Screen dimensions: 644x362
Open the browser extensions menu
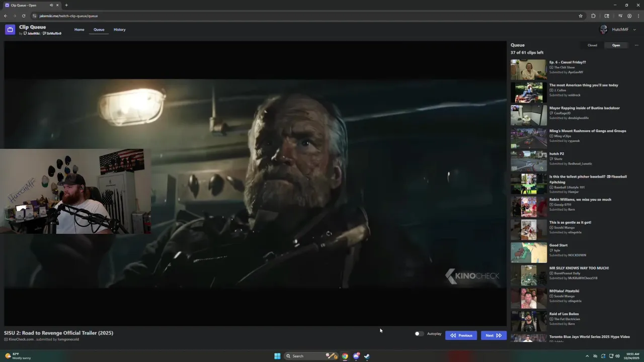(593, 16)
